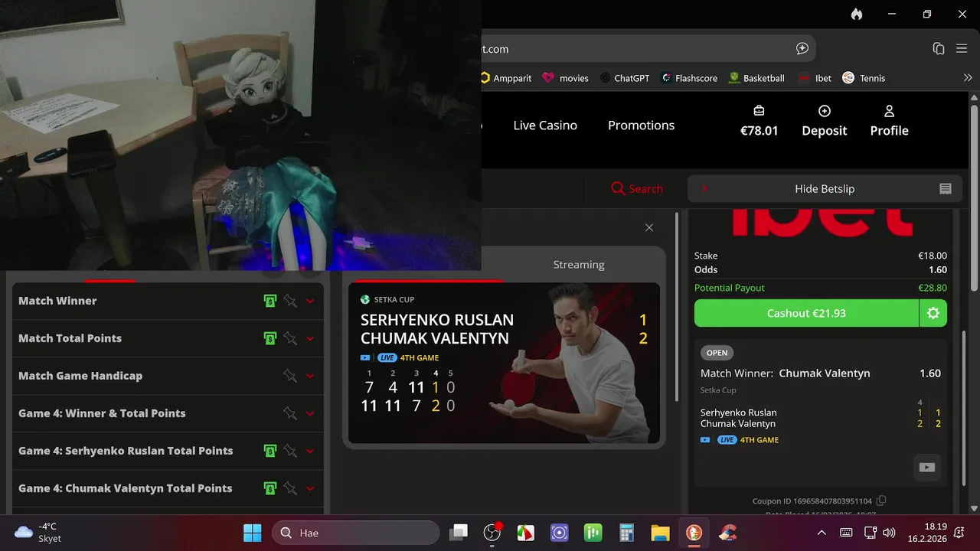Click the red arrow left of Hide Betslip
This screenshot has height=551, width=980.
coord(704,189)
